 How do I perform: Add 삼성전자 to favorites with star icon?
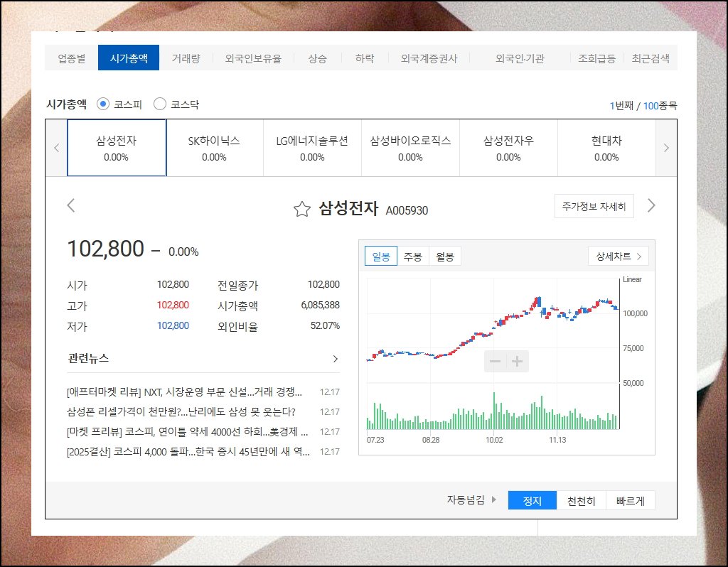pos(301,210)
